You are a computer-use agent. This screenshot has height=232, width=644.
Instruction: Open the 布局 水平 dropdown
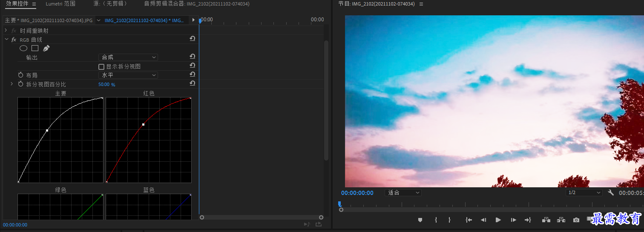coord(128,75)
